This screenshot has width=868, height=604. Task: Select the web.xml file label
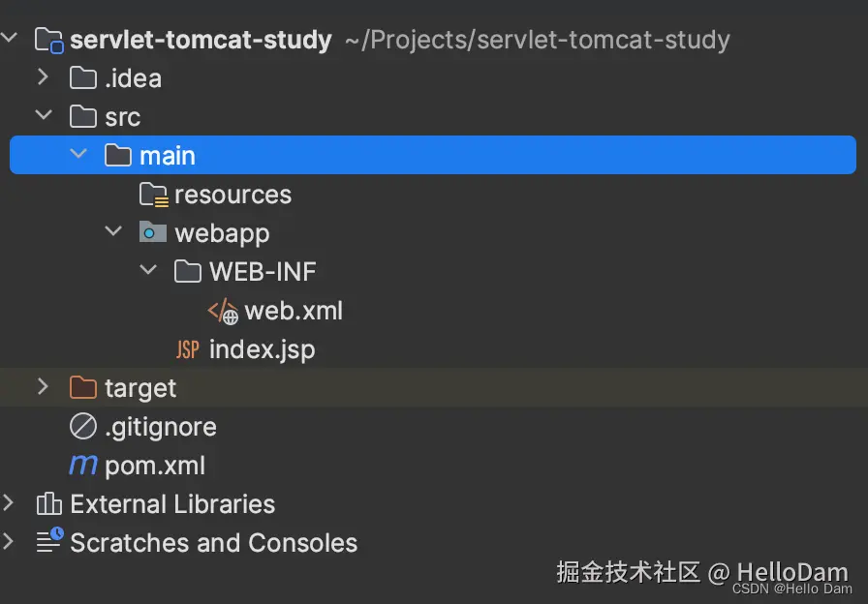(294, 311)
